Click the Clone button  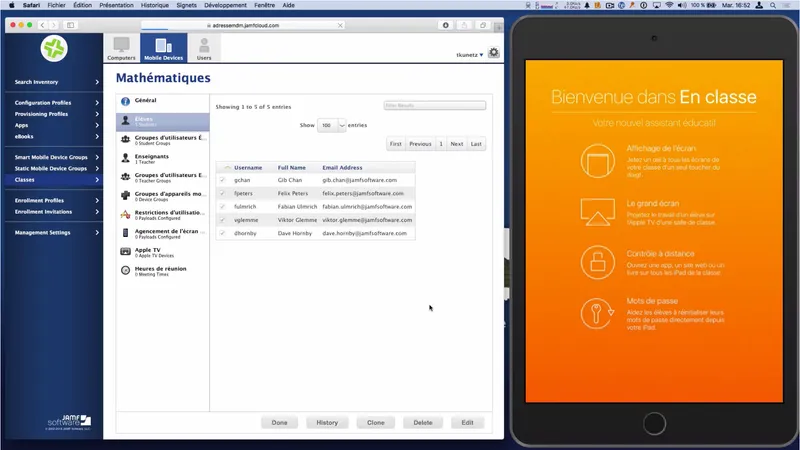[x=376, y=422]
